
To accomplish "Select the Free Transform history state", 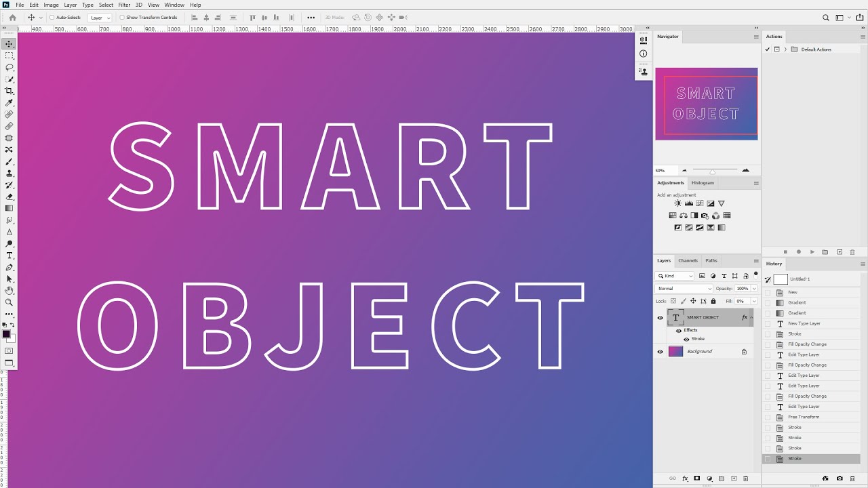I will [x=812, y=417].
